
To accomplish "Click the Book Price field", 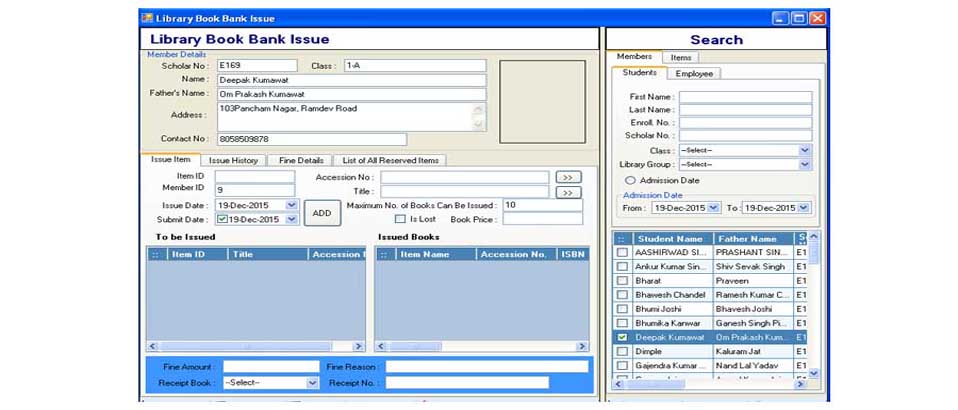I will pos(543,219).
